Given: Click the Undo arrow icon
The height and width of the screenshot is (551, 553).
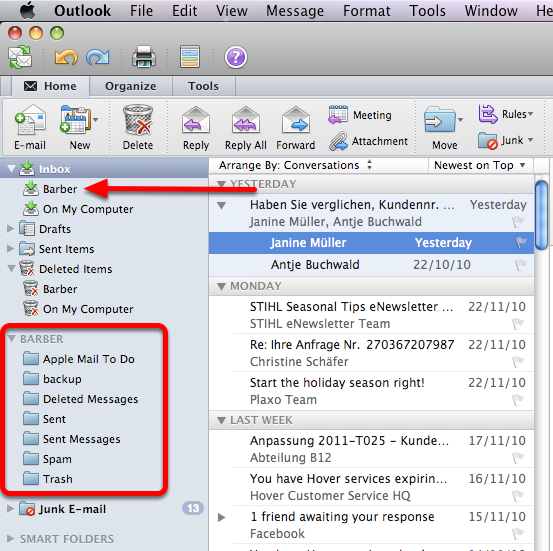Looking at the screenshot, I should (66, 57).
